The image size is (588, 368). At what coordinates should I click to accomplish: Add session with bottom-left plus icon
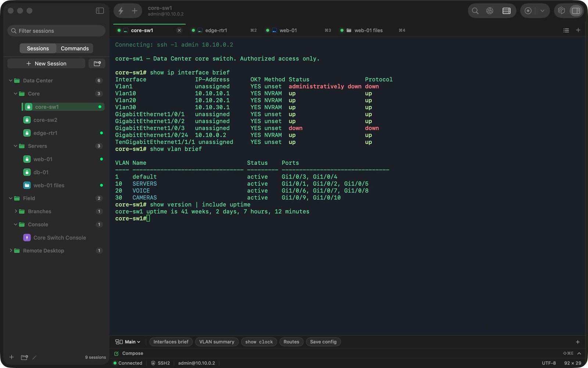(12, 357)
